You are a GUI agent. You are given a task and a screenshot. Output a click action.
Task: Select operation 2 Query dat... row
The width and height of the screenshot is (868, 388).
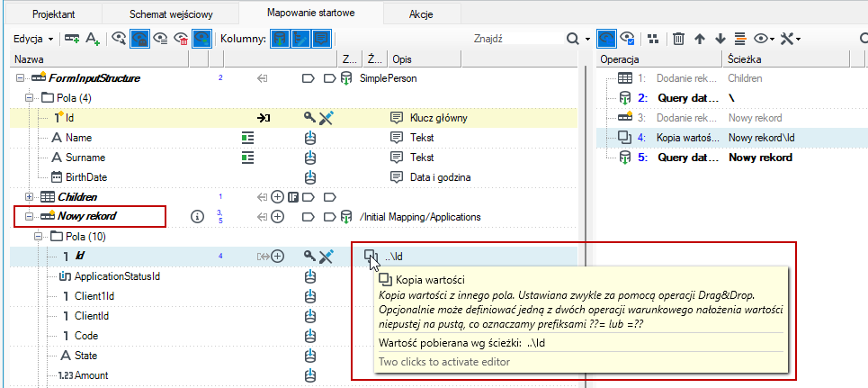coord(732,98)
